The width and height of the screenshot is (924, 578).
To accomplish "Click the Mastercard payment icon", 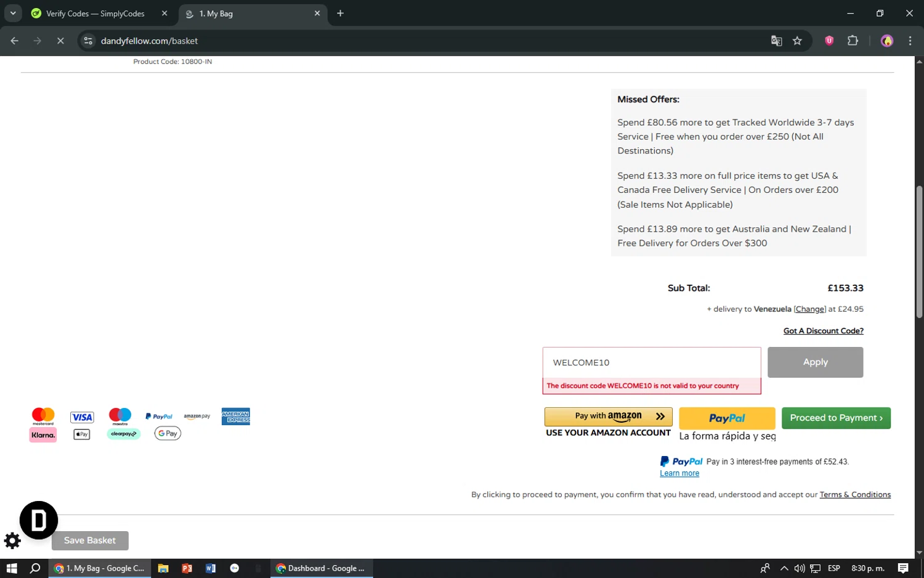I will click(x=43, y=417).
